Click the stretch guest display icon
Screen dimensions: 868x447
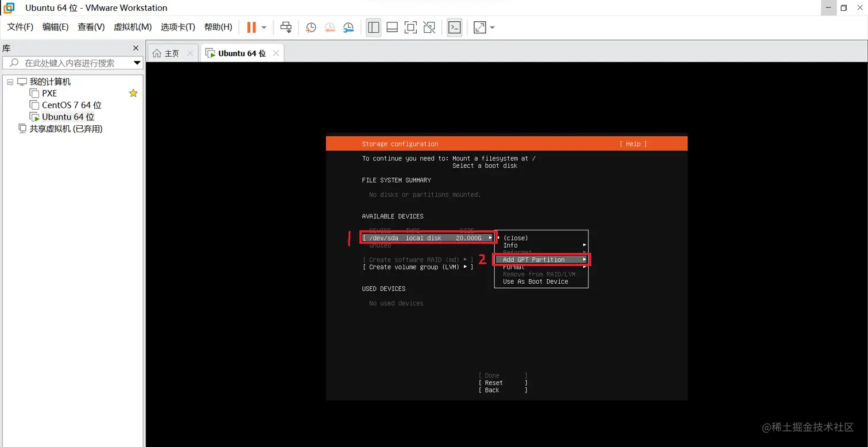(x=479, y=27)
